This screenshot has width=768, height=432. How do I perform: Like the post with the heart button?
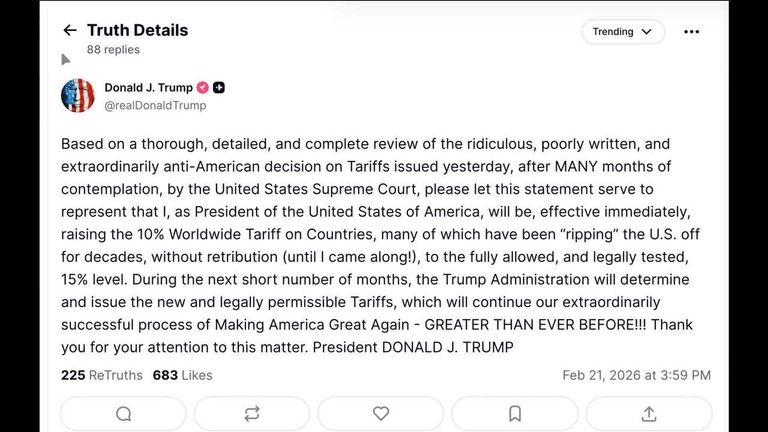click(381, 414)
